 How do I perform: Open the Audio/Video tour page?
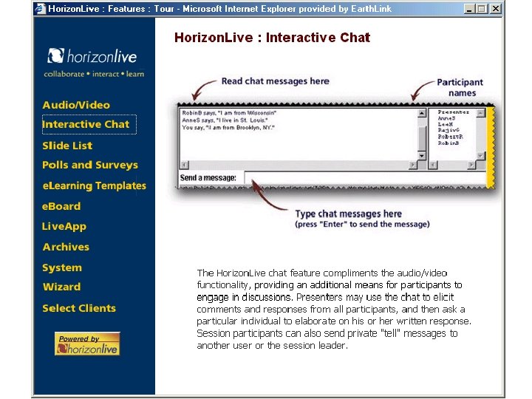click(76, 105)
